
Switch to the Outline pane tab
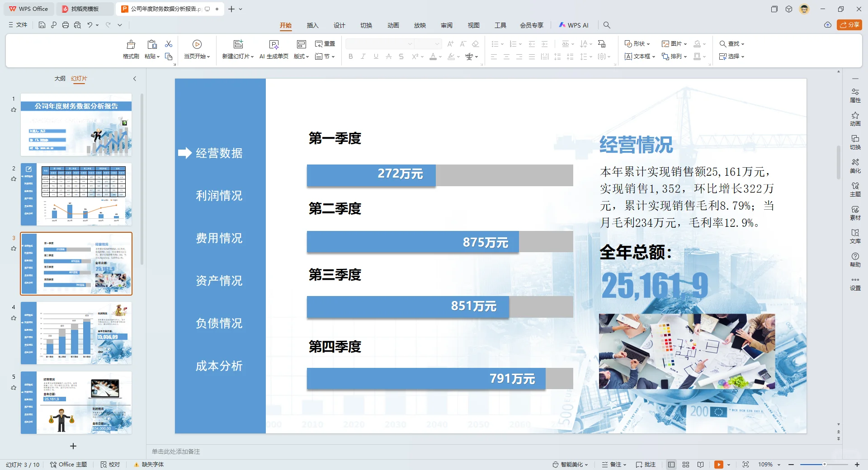(x=60, y=79)
